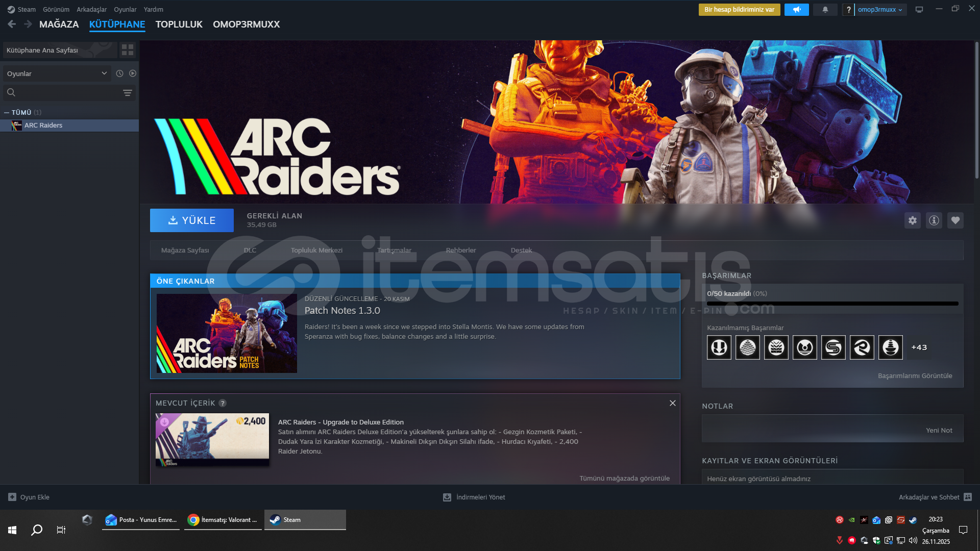
Task: Open Chrome İtemsatış window from taskbar
Action: (223, 520)
